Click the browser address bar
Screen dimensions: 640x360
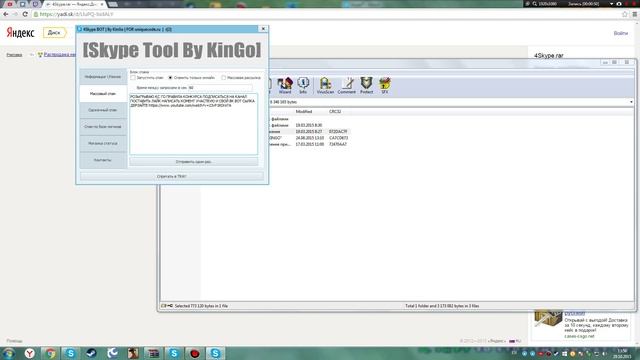(327, 14)
